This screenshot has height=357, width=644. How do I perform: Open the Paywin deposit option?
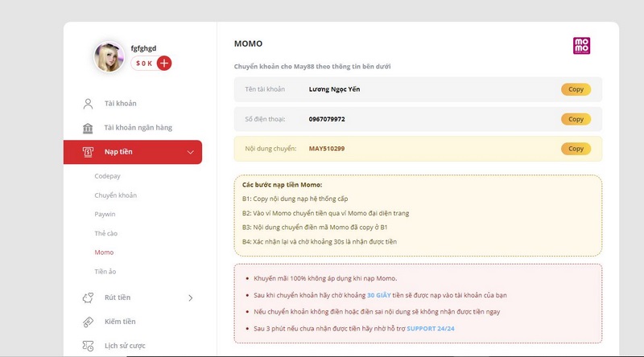pos(105,214)
